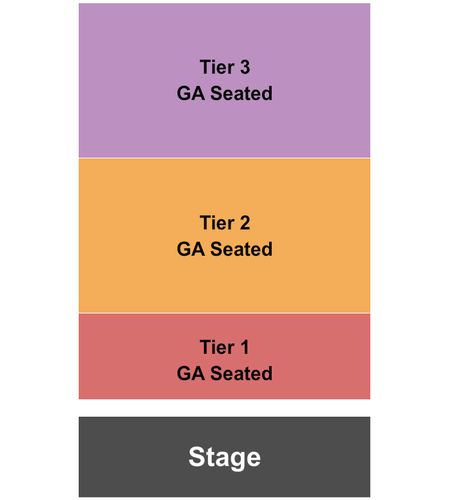Click 'GA Seated' text under Tier 2
450x500 pixels.
224,249
